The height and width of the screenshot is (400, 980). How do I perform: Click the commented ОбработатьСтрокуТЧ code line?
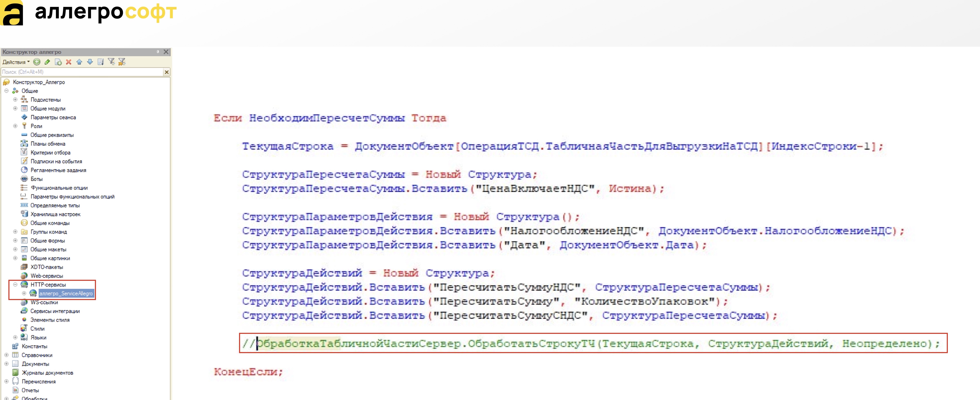pos(591,344)
